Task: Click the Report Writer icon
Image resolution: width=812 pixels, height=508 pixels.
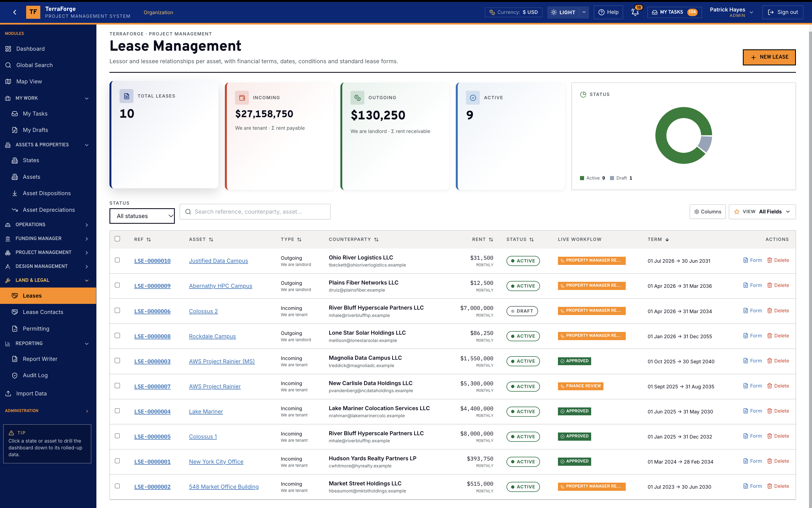Action: click(15, 359)
